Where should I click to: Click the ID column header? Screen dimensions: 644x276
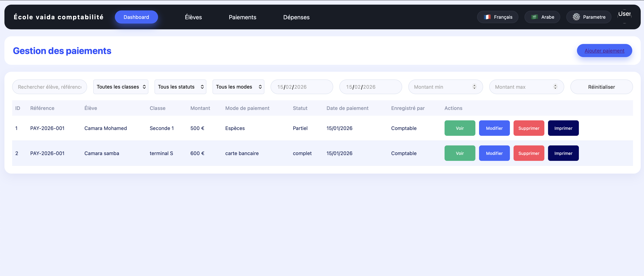click(x=18, y=108)
